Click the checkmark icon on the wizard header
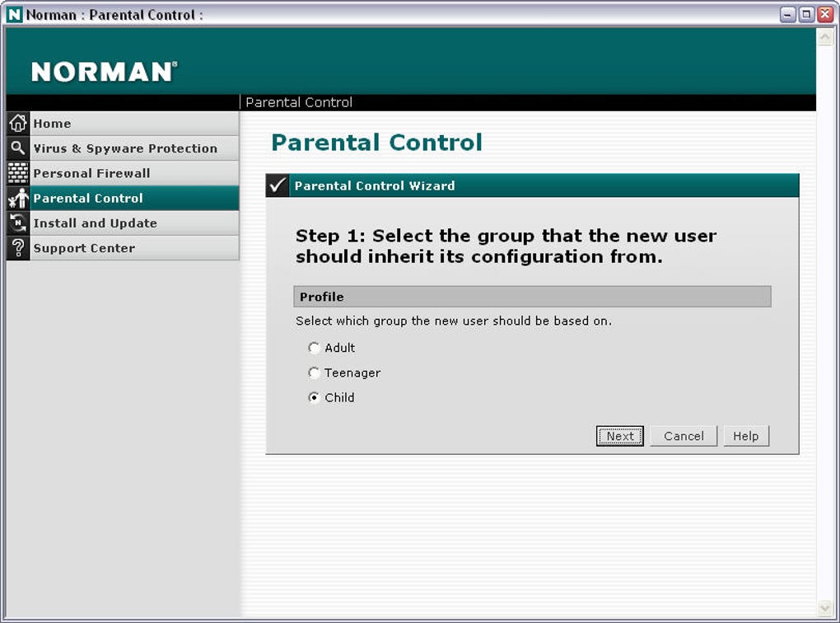Image resolution: width=840 pixels, height=623 pixels. [x=278, y=185]
